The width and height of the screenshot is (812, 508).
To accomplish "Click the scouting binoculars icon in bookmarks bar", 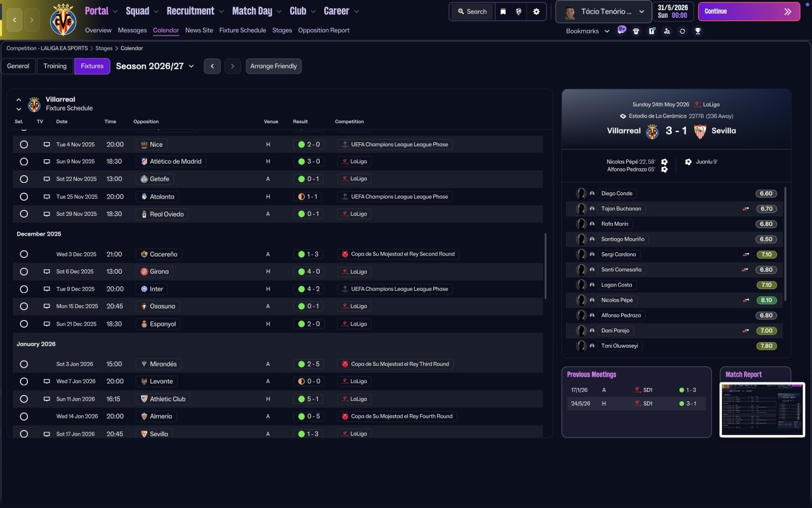I will (x=667, y=31).
